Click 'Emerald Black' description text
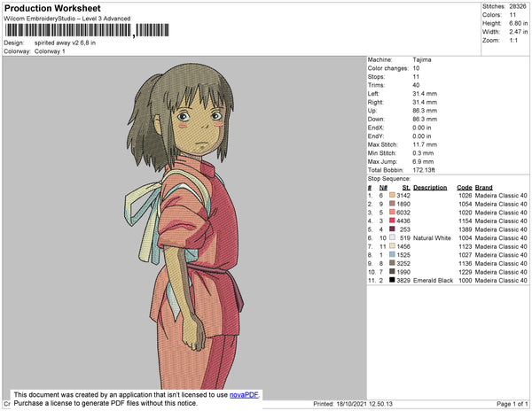Image resolution: width=532 pixels, height=411 pixels. coord(434,280)
